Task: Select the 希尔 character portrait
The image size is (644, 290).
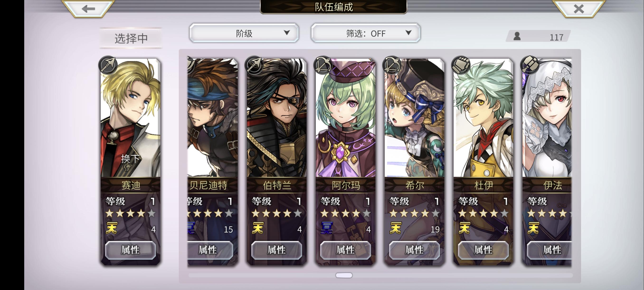Action: [415, 118]
